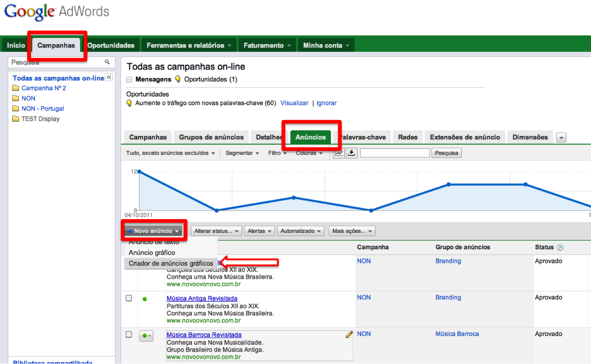This screenshot has width=591, height=364.
Task: Click the Ignorar link
Action: 327,103
